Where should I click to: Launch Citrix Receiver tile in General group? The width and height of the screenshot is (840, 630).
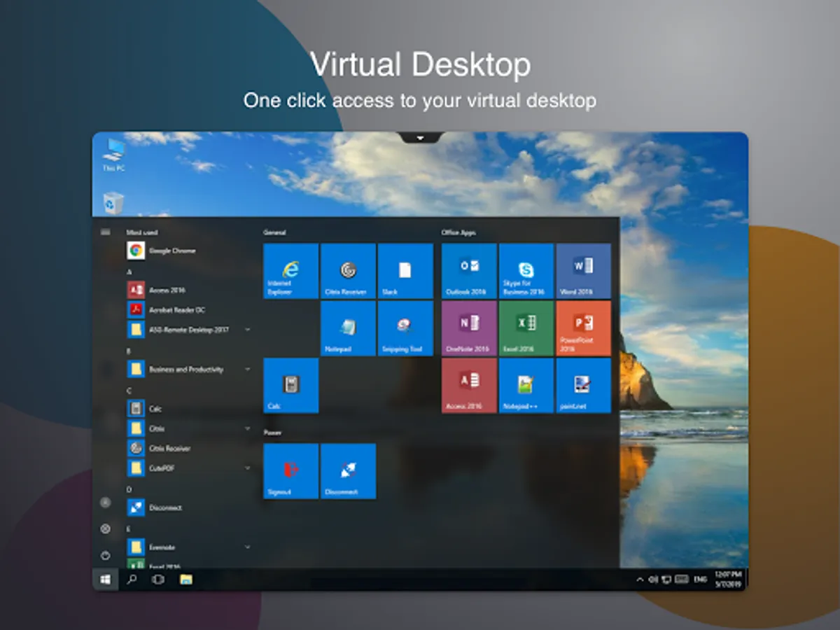348,271
